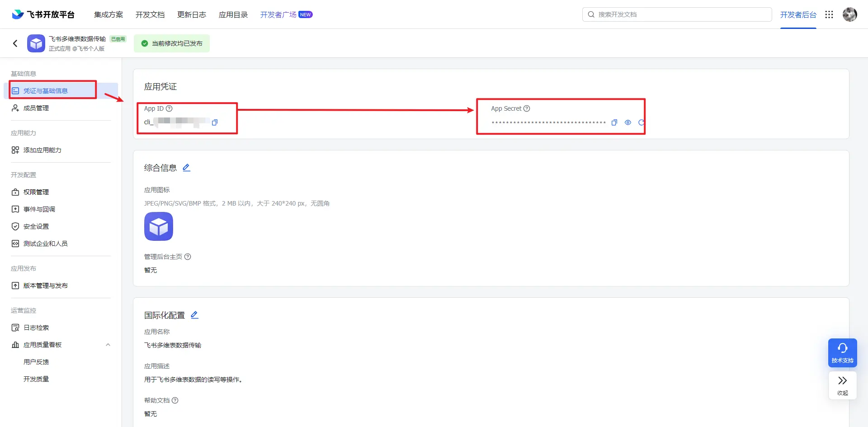Click the app cube icon in the header
The height and width of the screenshot is (427, 868).
coord(36,43)
